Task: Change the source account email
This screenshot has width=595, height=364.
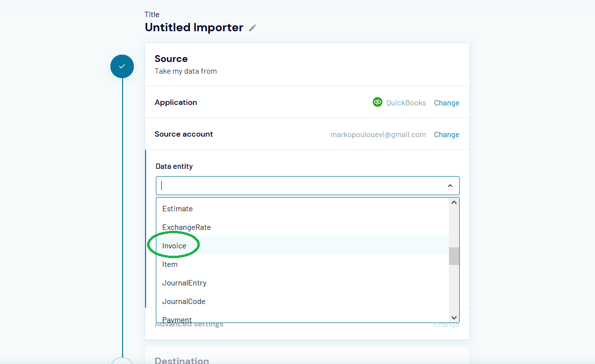Action: [446, 134]
